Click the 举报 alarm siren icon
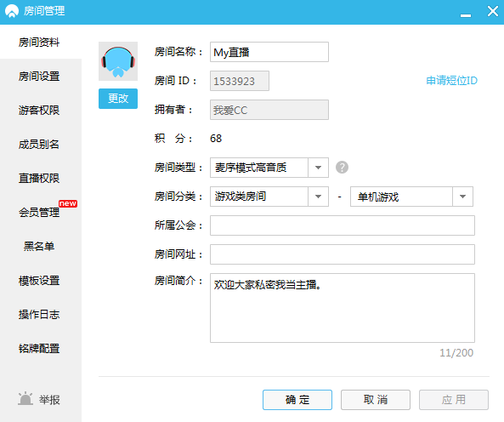 coord(25,399)
